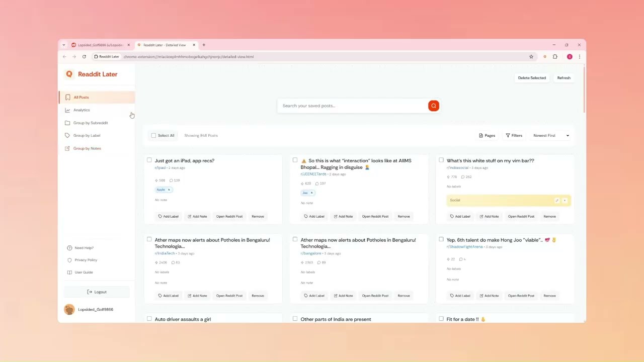The height and width of the screenshot is (362, 644).
Task: Check the "Other parts of India" post checkbox
Action: (x=295, y=319)
